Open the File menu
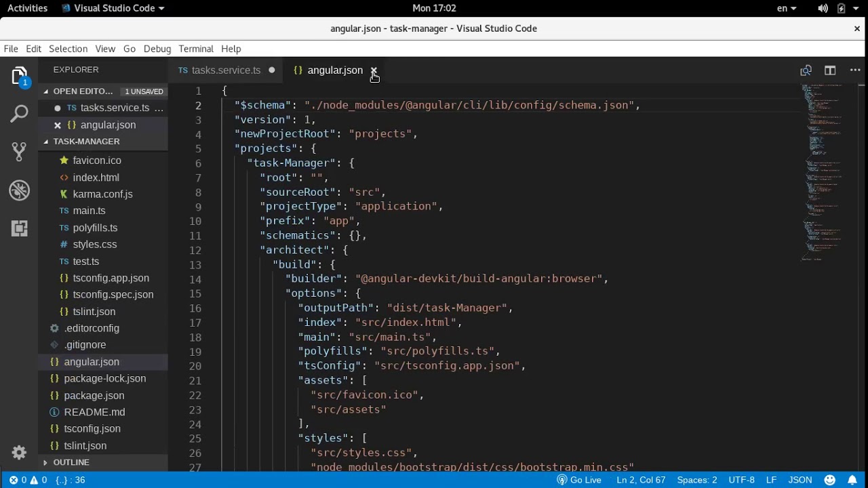This screenshot has height=488, width=868. [x=11, y=49]
